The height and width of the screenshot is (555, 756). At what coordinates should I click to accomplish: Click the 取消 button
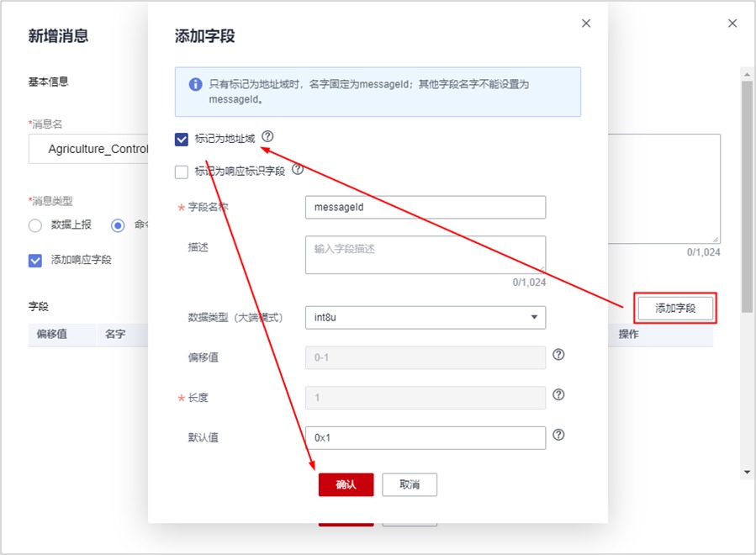coord(410,484)
